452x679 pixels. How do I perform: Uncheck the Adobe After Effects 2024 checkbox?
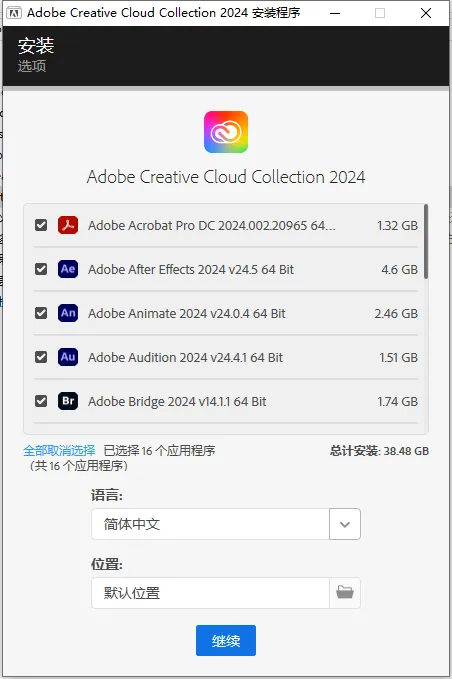[x=41, y=269]
